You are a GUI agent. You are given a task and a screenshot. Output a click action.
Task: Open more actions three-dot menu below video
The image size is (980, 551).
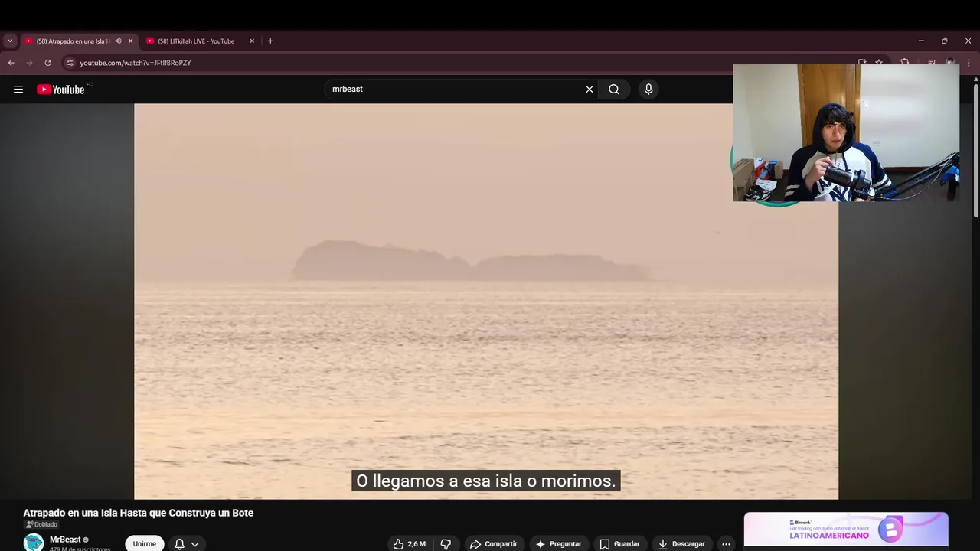pyautogui.click(x=726, y=544)
